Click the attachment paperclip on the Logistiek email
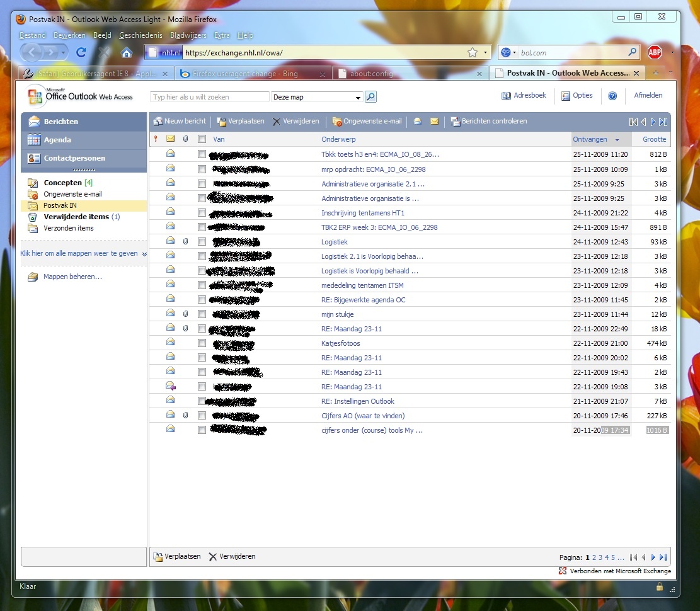The width and height of the screenshot is (700, 611). [x=186, y=241]
